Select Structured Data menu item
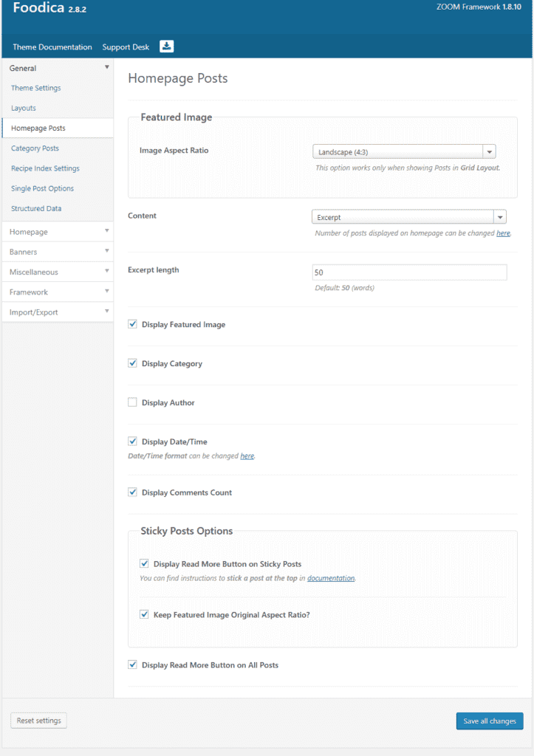 pos(36,208)
